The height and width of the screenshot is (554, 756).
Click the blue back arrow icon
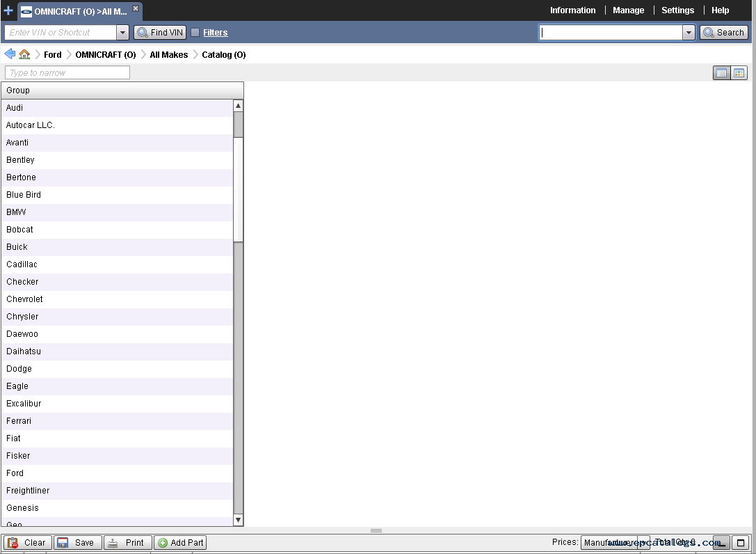[x=10, y=54]
